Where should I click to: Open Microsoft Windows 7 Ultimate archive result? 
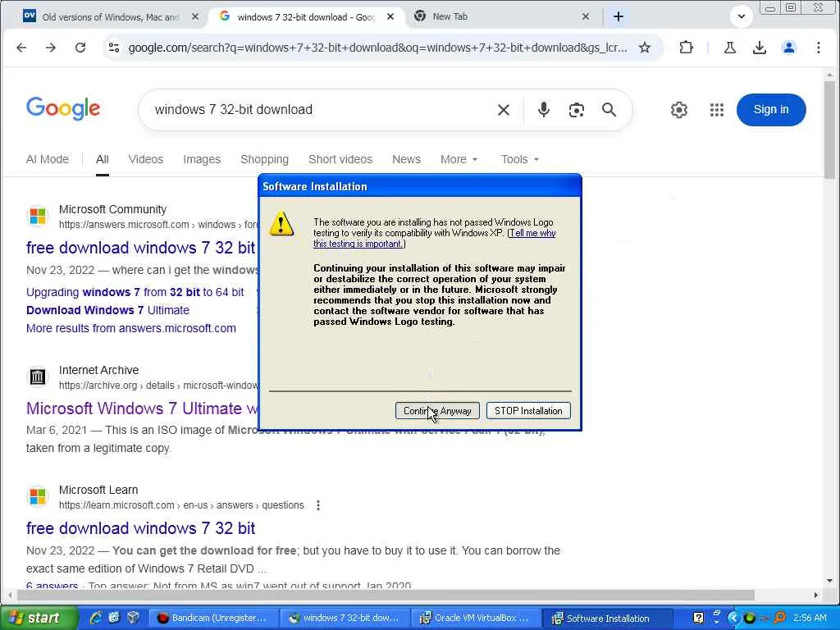[x=142, y=409]
